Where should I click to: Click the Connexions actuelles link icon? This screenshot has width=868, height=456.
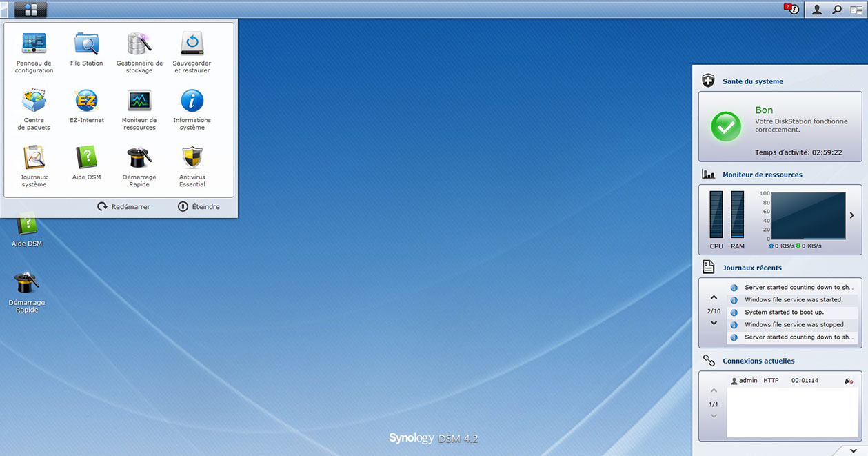click(x=708, y=361)
